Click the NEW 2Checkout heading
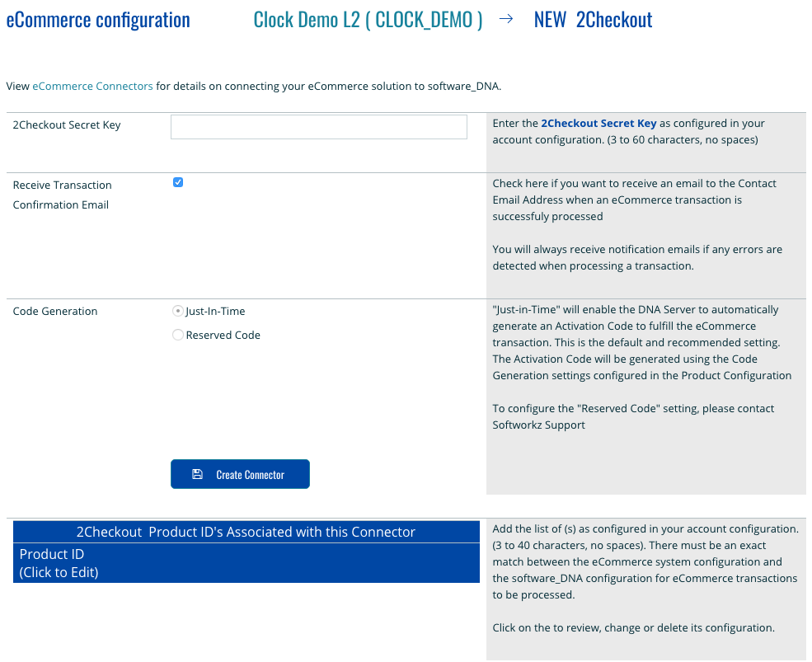This screenshot has height=662, width=812. [x=593, y=21]
